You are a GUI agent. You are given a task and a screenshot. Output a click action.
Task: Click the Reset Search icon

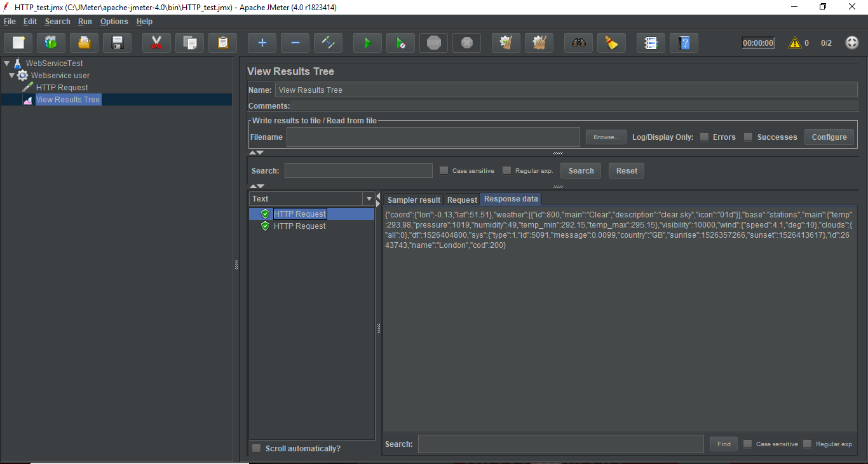pos(611,43)
